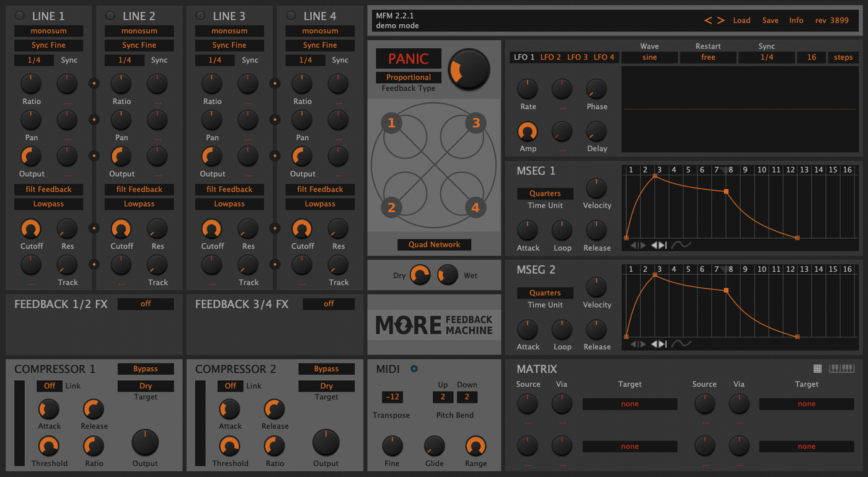This screenshot has height=477, width=868.
Task: Click the Wet level knob
Action: 448,275
